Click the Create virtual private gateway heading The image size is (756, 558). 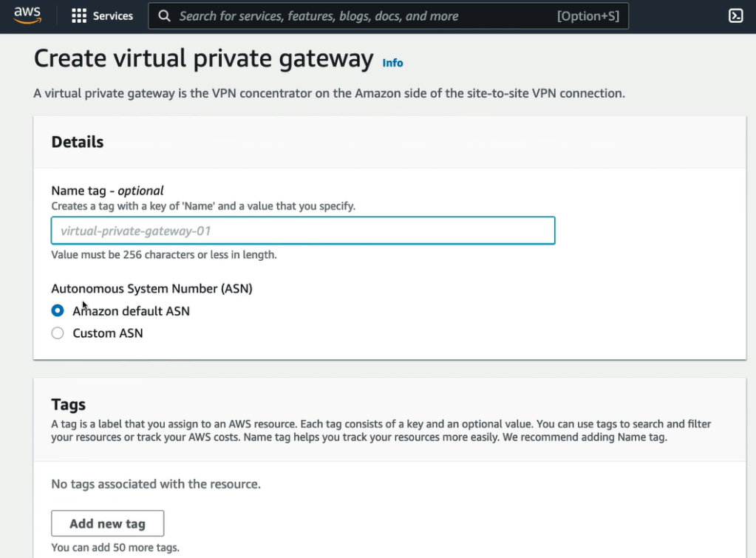tap(203, 58)
